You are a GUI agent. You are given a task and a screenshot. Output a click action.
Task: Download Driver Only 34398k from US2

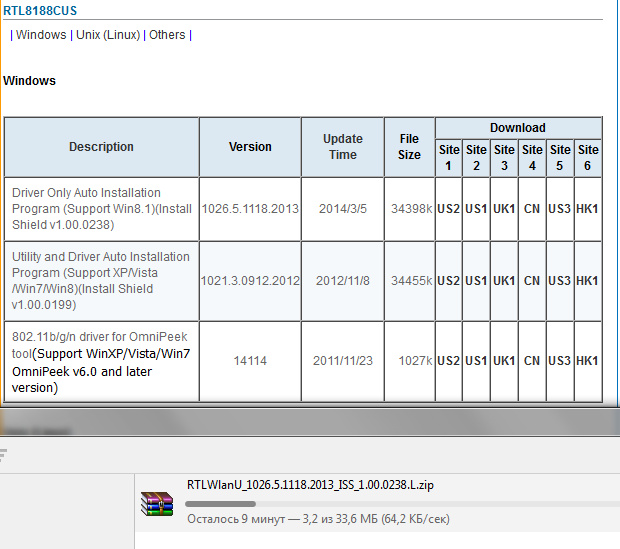448,208
